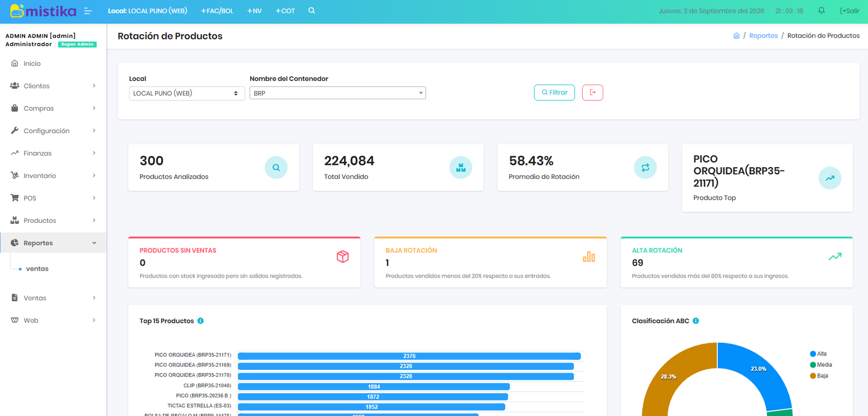868x416 pixels.
Task: Click the Baja Rotación bar chart icon
Action: [x=589, y=257]
